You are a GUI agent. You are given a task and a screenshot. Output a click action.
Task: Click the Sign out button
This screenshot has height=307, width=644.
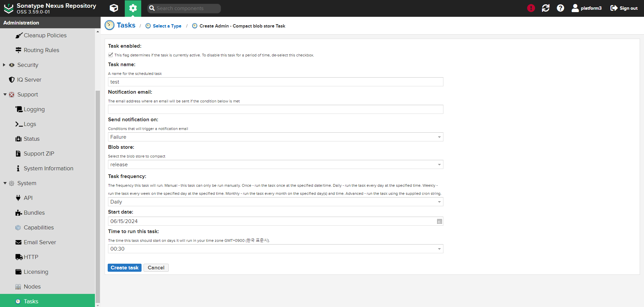(624, 8)
